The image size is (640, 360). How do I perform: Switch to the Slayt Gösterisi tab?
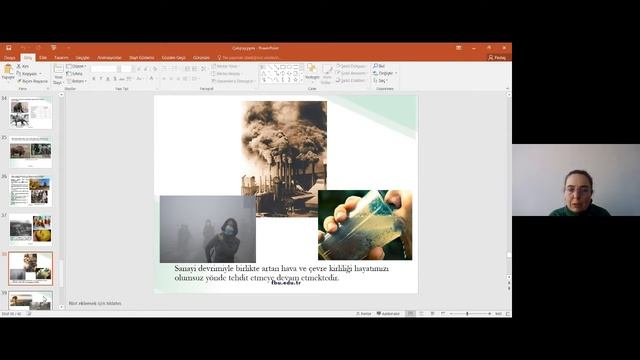tap(142, 58)
